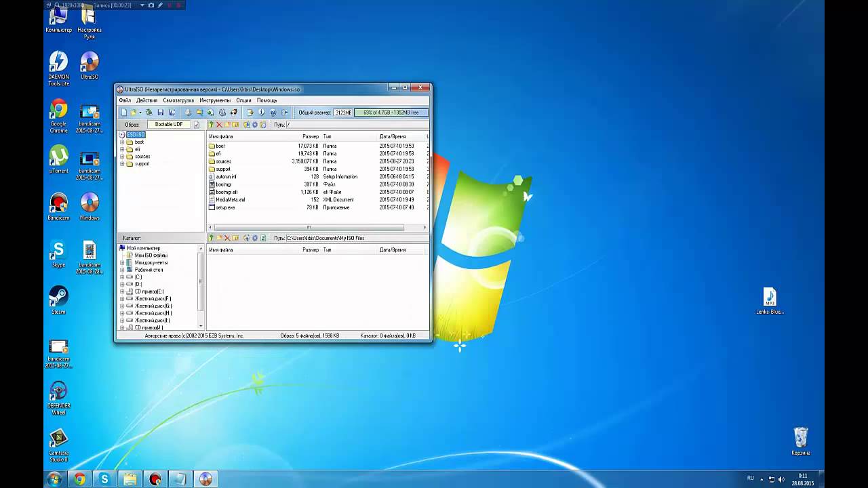Open the Файл menu
The height and width of the screenshot is (488, 868).
(125, 100)
